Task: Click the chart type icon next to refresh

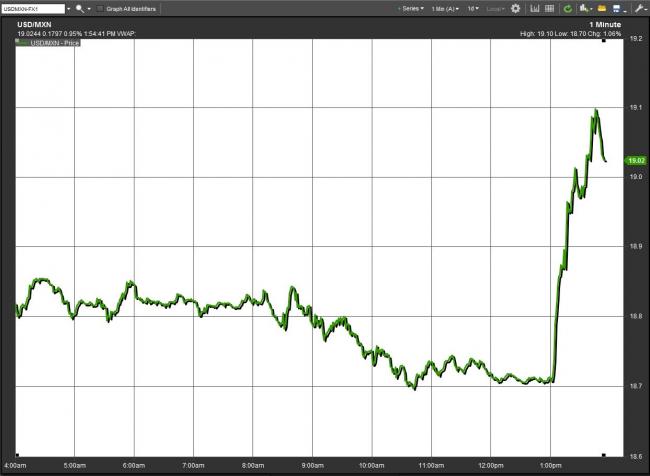Action: coord(584,8)
